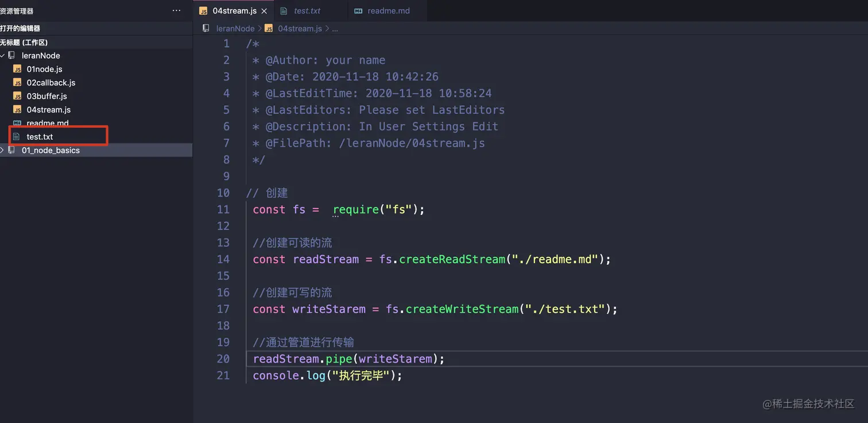
Task: Click the JS icon beside 02callback.js
Action: [x=17, y=83]
